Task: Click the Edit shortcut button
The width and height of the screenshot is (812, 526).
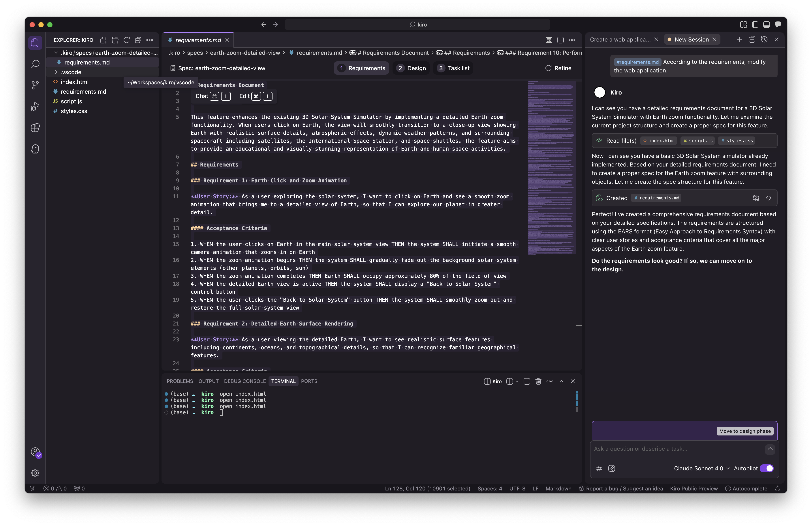Action: [x=256, y=96]
